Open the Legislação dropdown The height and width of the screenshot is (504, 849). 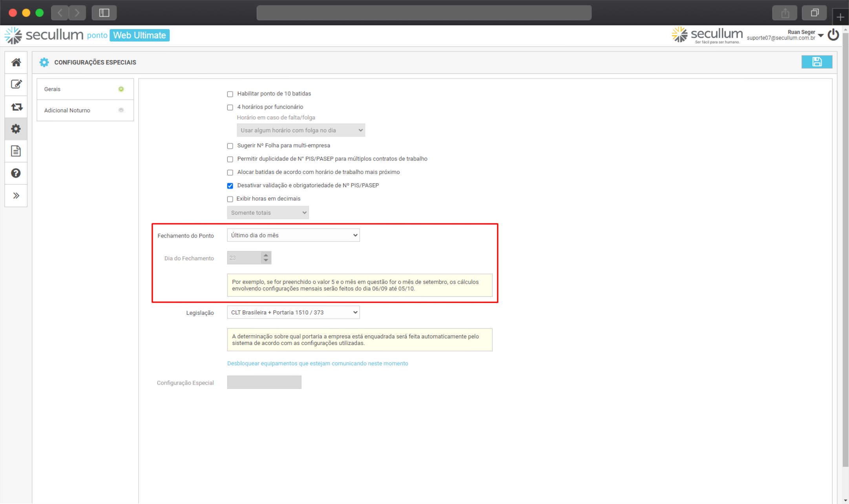pyautogui.click(x=293, y=312)
